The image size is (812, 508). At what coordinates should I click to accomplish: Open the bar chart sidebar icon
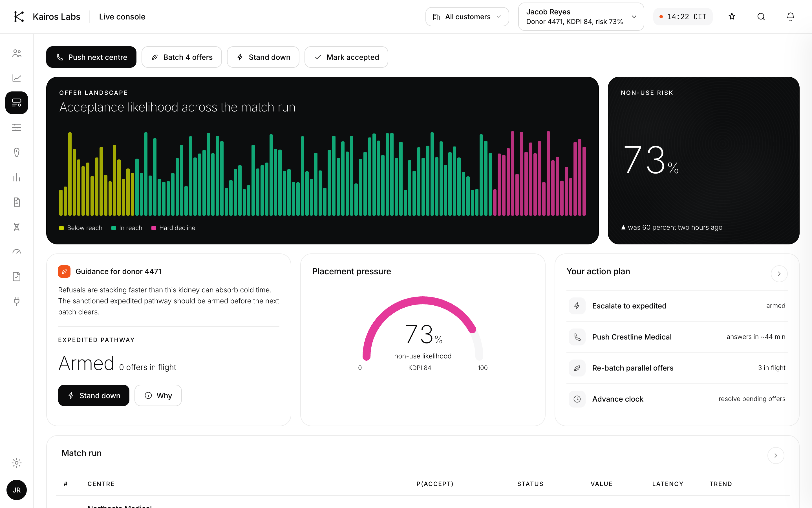pos(17,177)
